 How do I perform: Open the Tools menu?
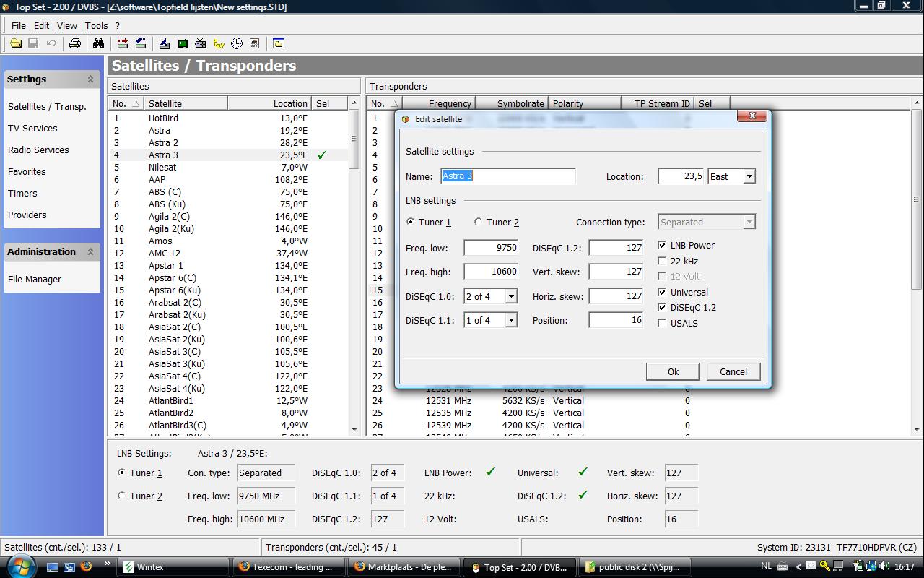(96, 25)
